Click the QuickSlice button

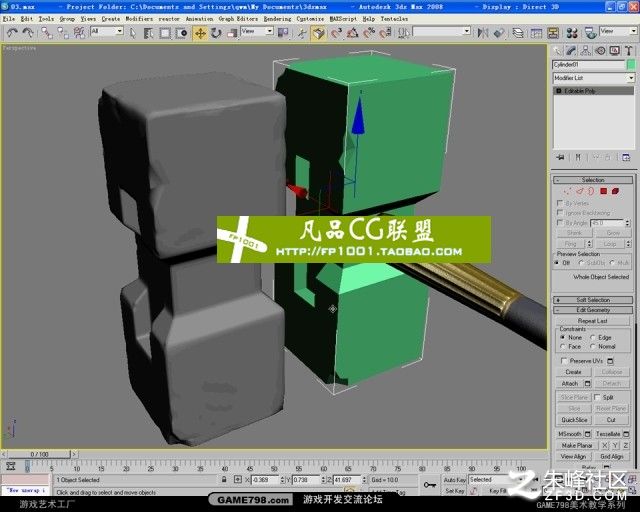[x=574, y=420]
